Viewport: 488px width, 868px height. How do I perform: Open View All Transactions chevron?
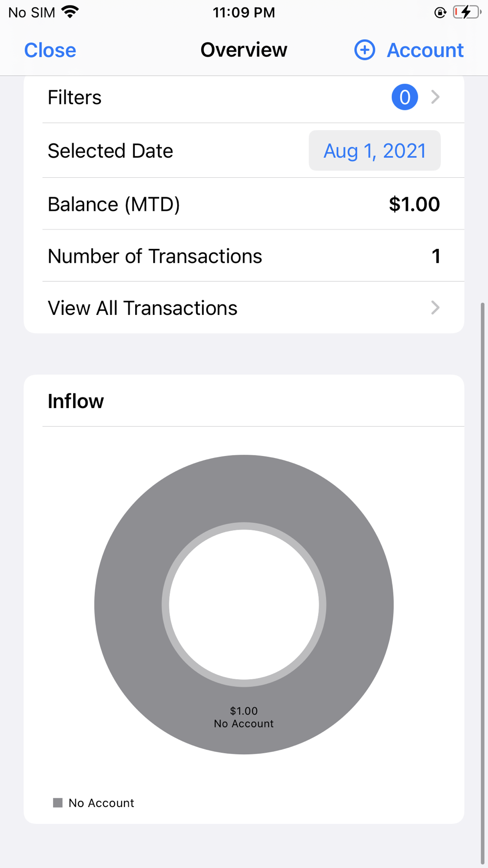coord(435,308)
